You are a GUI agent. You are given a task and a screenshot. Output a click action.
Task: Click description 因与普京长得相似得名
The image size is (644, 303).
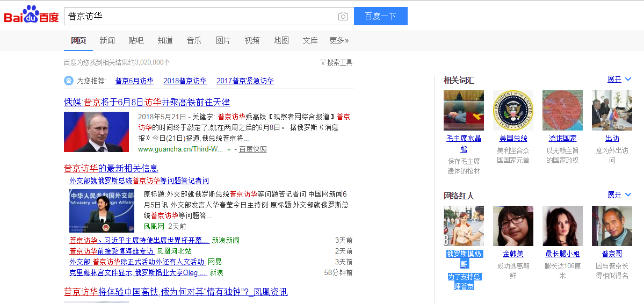point(612,271)
